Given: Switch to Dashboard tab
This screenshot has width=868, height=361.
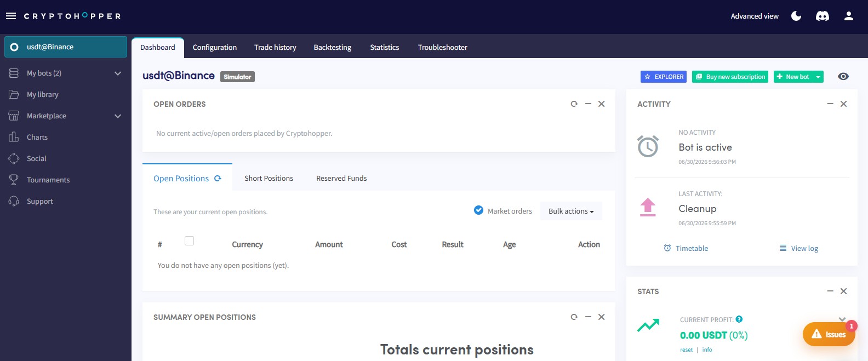Looking at the screenshot, I should [158, 48].
